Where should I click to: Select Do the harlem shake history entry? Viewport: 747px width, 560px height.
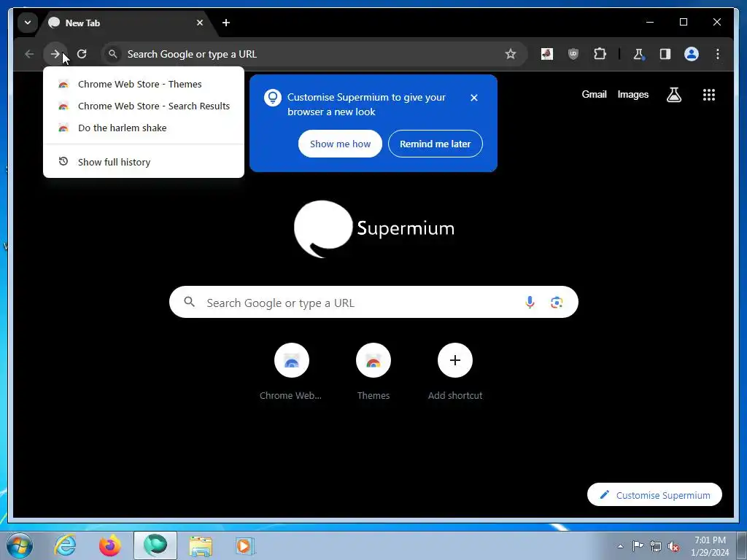tap(144, 128)
